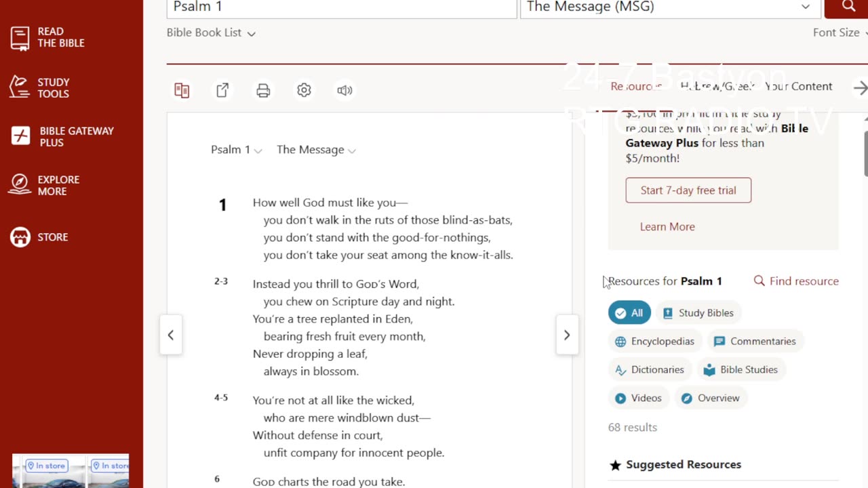This screenshot has width=868, height=488.
Task: Click the line "always in blossom."
Action: coord(311,371)
